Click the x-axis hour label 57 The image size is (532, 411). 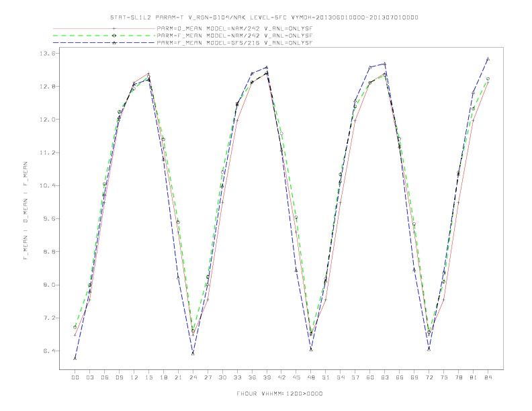pyautogui.click(x=355, y=377)
